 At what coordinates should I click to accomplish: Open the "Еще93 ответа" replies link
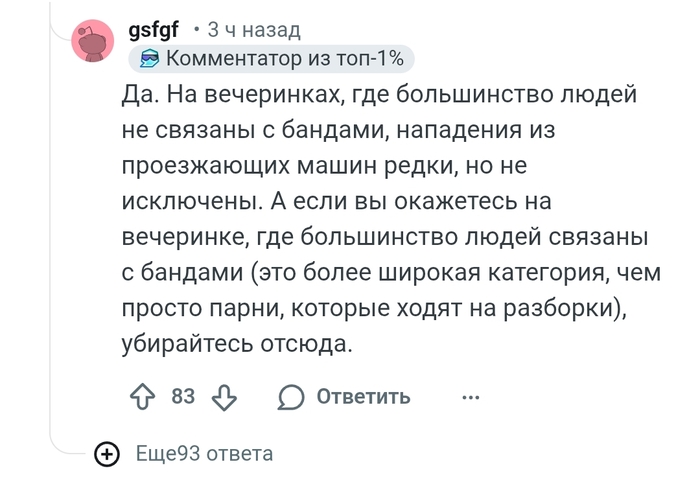204,454
